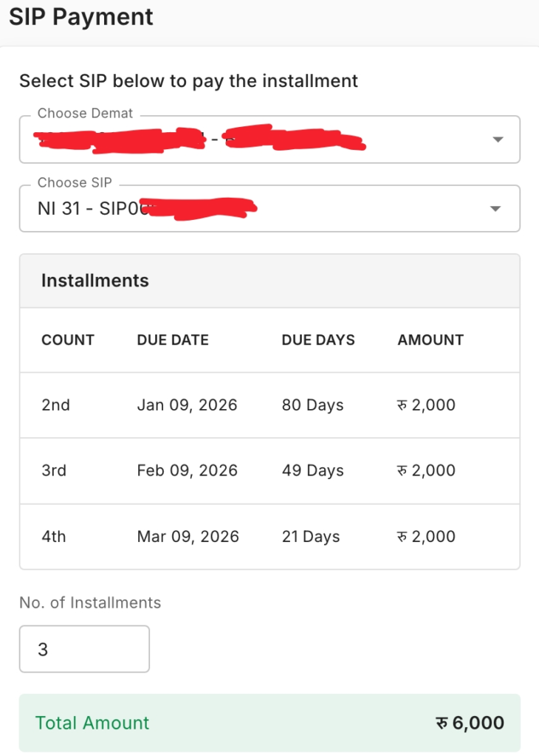Click the Installments section header
539x756 pixels.
[x=95, y=281]
